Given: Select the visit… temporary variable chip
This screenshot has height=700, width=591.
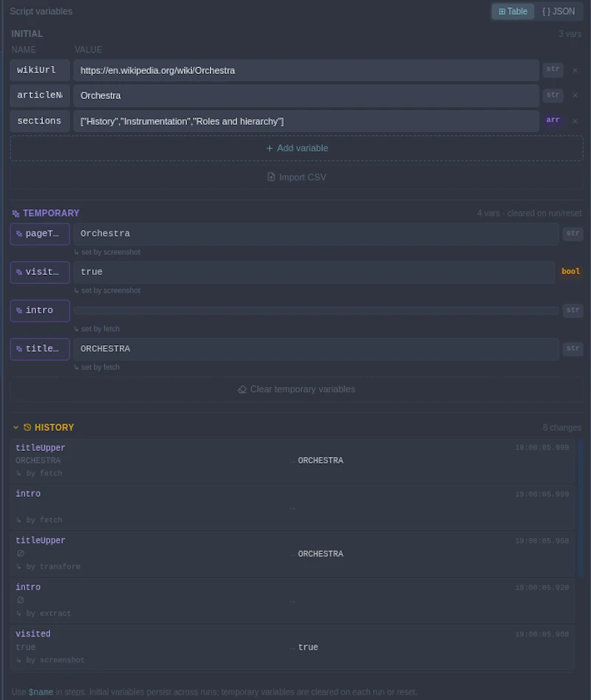Looking at the screenshot, I should pyautogui.click(x=40, y=272).
